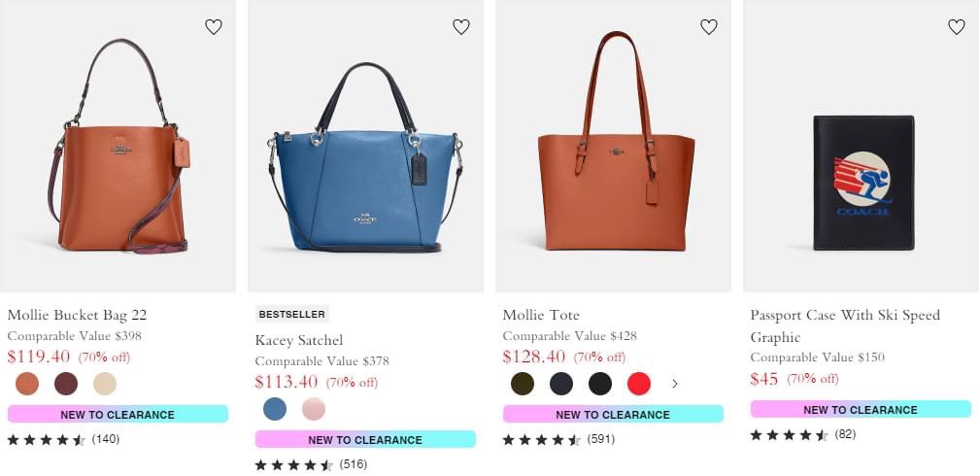The height and width of the screenshot is (476, 980).
Task: View blue Kacey Satchel product image
Action: pyautogui.click(x=365, y=146)
